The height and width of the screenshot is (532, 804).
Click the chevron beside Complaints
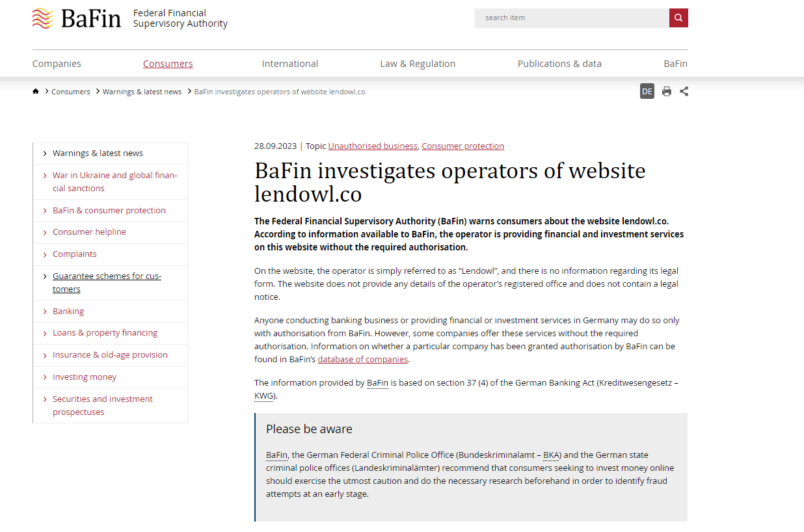click(45, 254)
